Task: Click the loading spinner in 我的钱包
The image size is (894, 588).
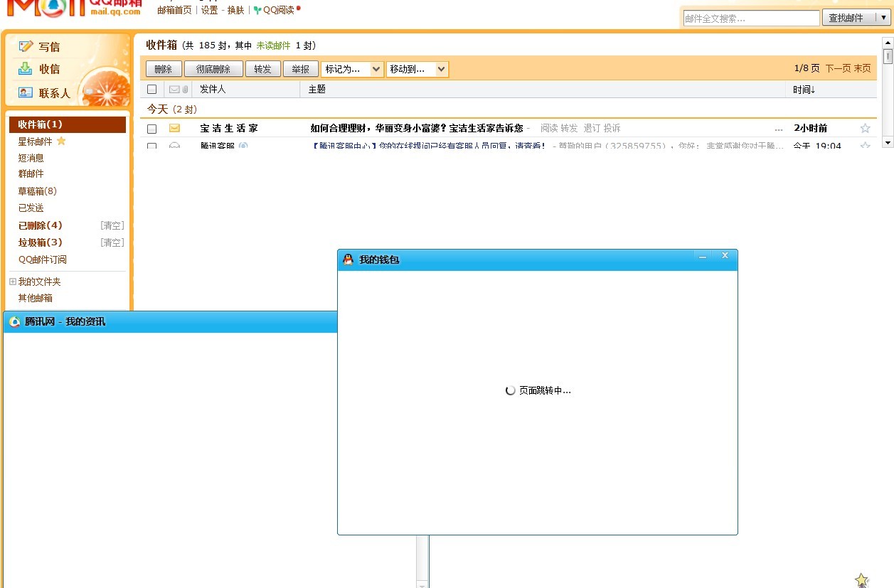Action: click(x=510, y=390)
